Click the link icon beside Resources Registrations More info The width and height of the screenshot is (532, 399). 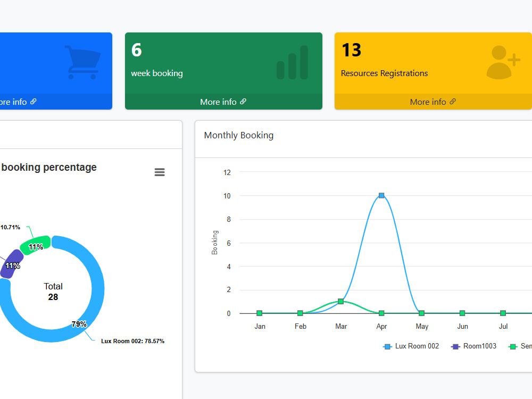click(x=453, y=102)
